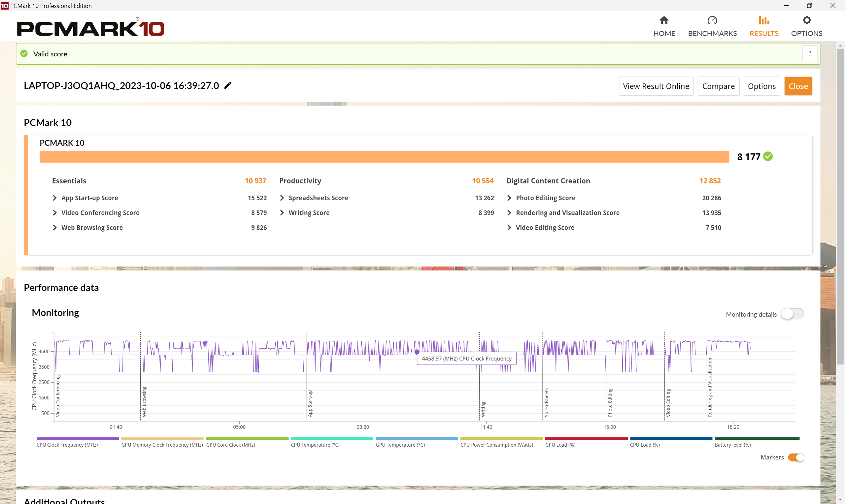The image size is (845, 504).
Task: Click the Web Browsing marker in chart
Action: click(144, 401)
